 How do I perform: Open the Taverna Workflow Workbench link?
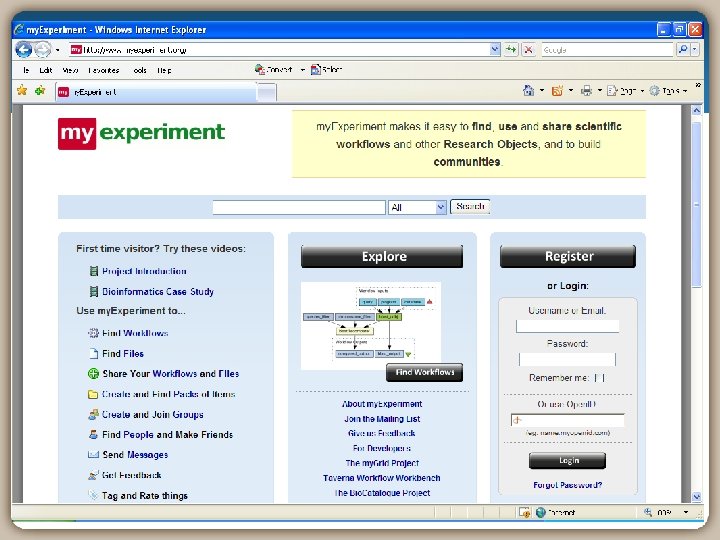tap(382, 478)
